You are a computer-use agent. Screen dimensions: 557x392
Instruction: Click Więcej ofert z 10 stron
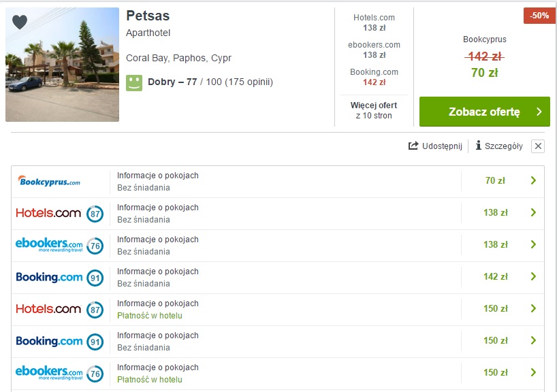374,110
